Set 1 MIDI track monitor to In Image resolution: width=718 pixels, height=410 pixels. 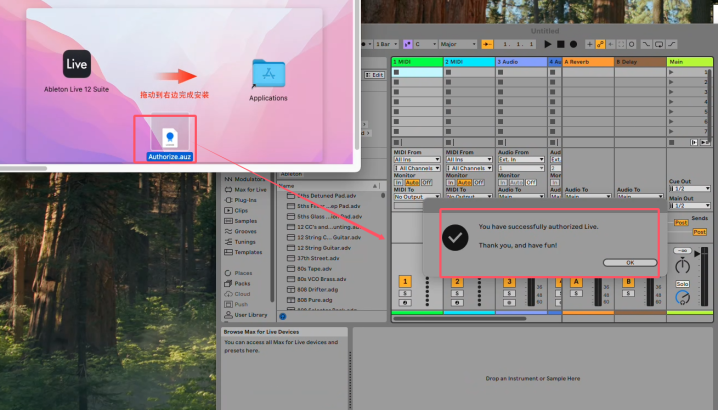click(x=398, y=182)
